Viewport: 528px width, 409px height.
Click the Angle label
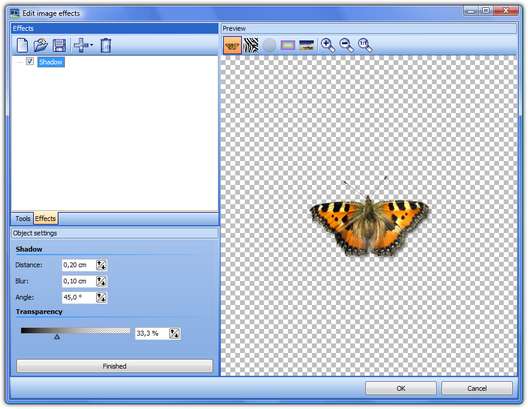click(25, 297)
